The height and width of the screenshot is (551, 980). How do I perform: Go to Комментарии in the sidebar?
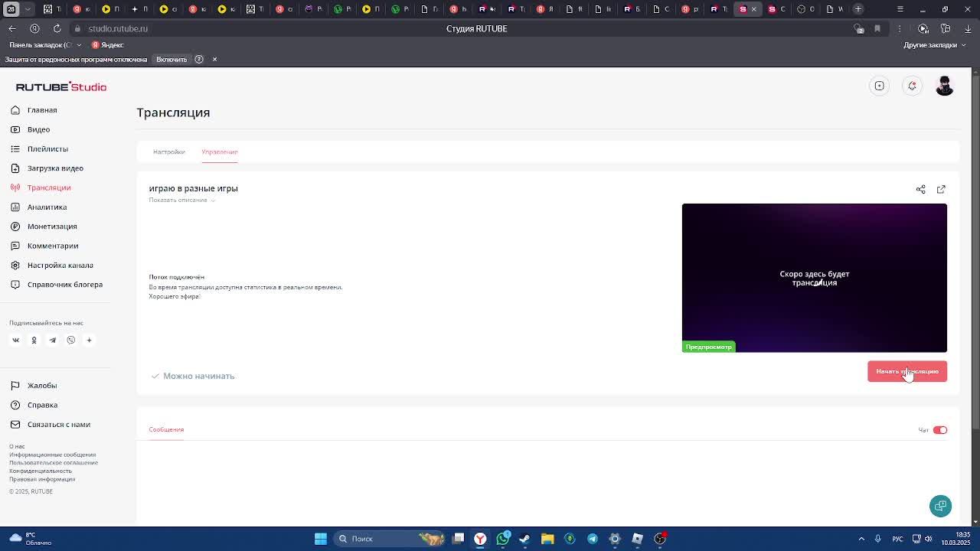point(44,246)
